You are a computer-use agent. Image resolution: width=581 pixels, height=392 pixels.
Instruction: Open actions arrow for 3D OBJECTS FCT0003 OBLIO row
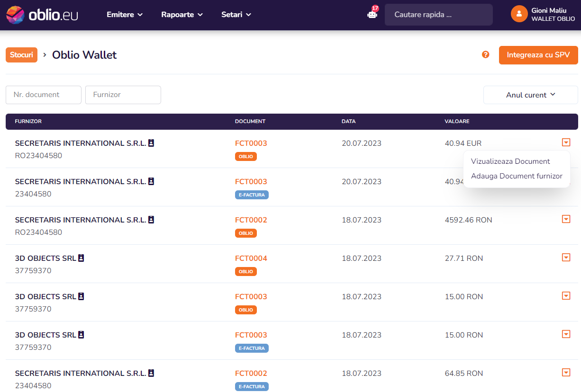[x=565, y=295]
